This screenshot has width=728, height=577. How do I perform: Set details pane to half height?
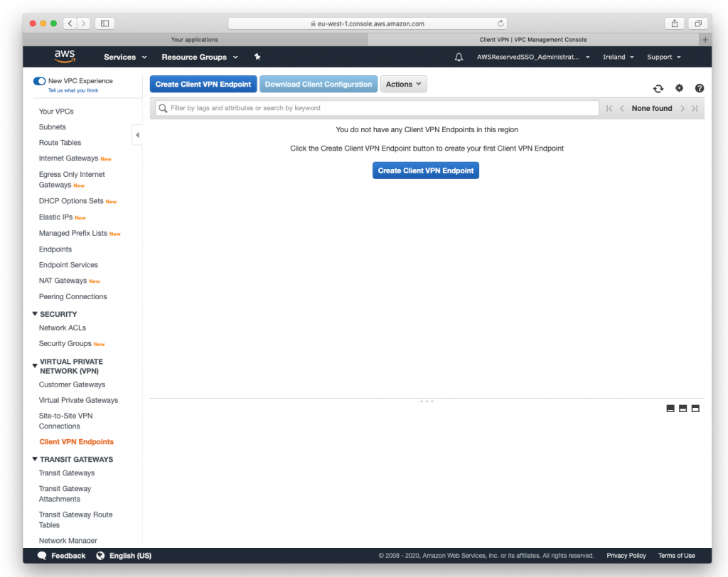click(682, 409)
